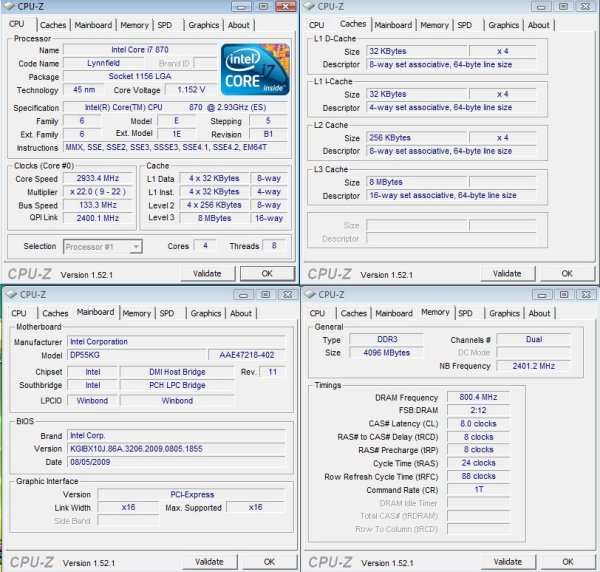Close the Memory window
600x572 pixels.
pos(586,295)
